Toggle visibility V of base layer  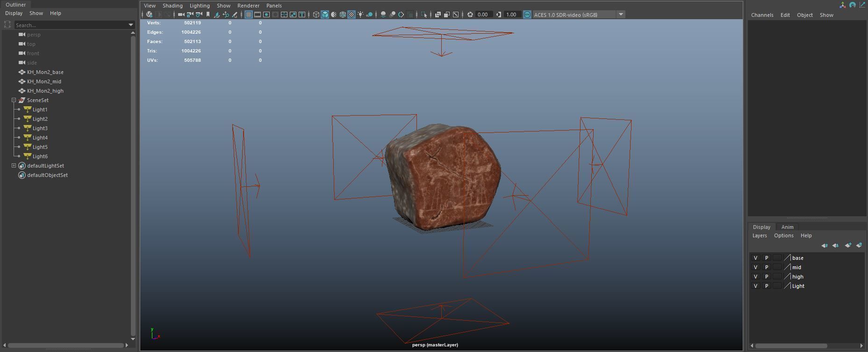pos(755,258)
